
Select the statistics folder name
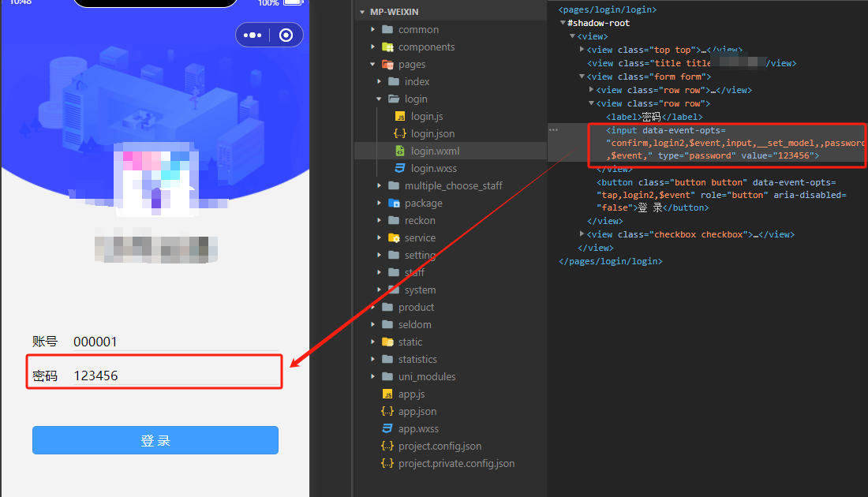417,359
